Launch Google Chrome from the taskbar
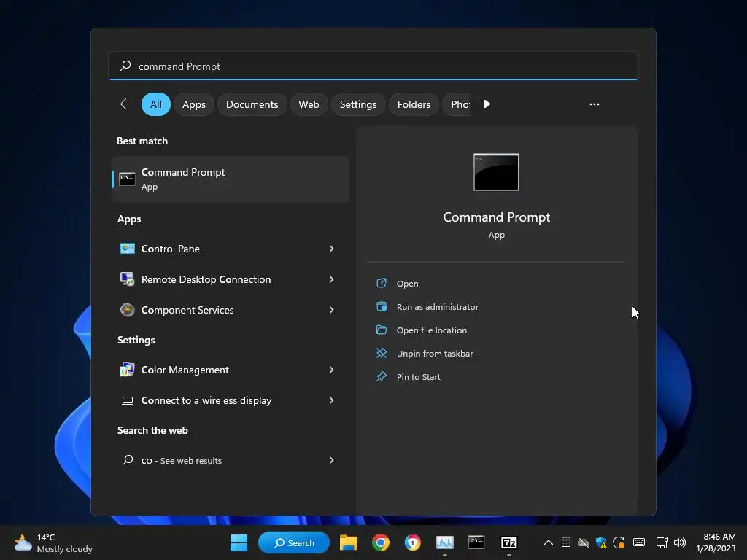 (x=380, y=542)
